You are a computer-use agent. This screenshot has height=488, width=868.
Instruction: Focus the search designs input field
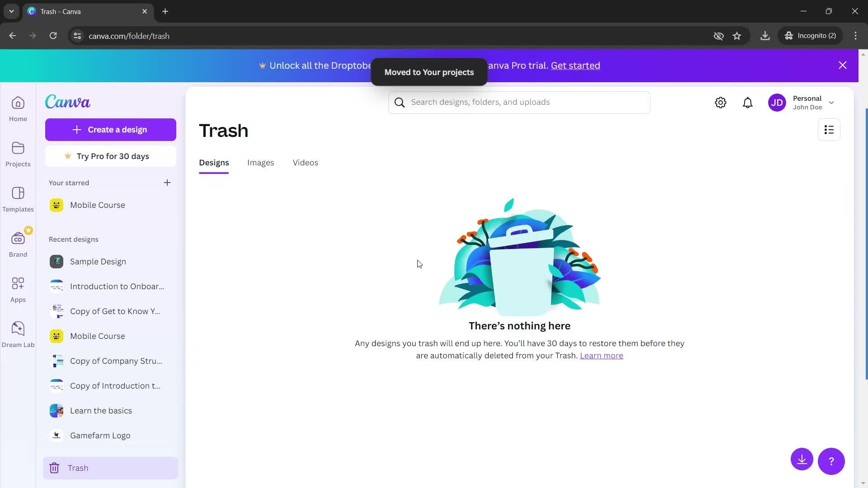(519, 103)
